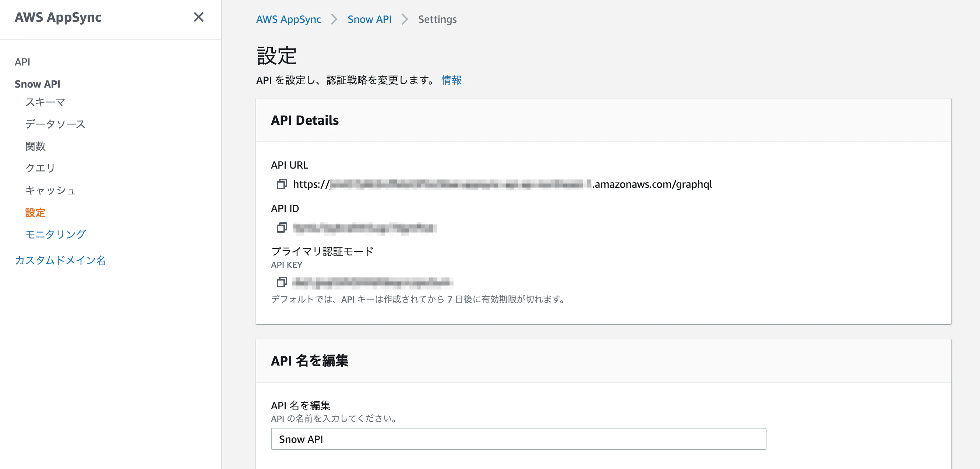
Task: Open the 関数 section
Action: (35, 146)
